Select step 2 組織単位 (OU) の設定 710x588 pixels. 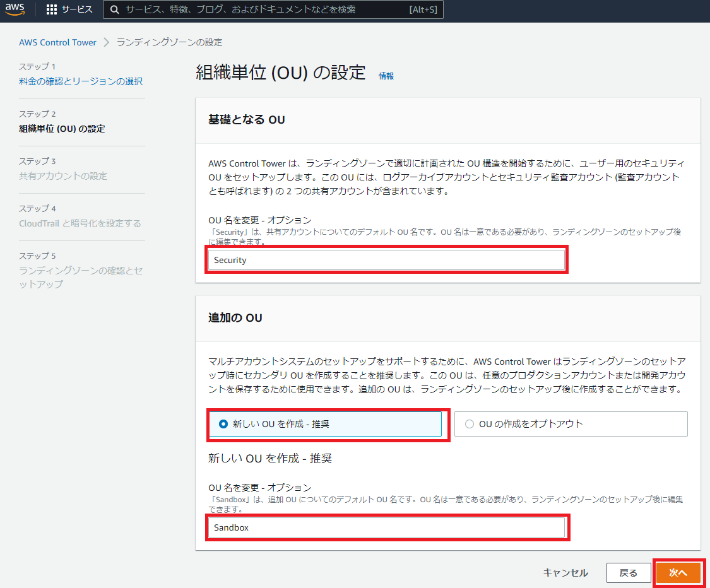(x=62, y=129)
